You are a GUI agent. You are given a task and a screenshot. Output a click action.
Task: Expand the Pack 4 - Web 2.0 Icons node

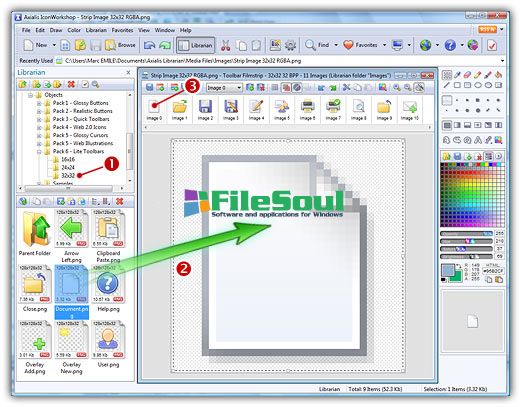point(40,129)
